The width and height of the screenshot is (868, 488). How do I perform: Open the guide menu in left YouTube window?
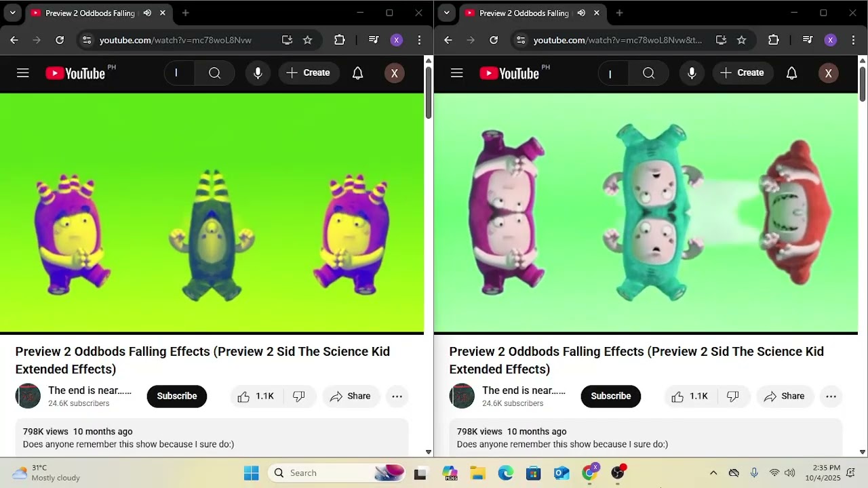23,73
